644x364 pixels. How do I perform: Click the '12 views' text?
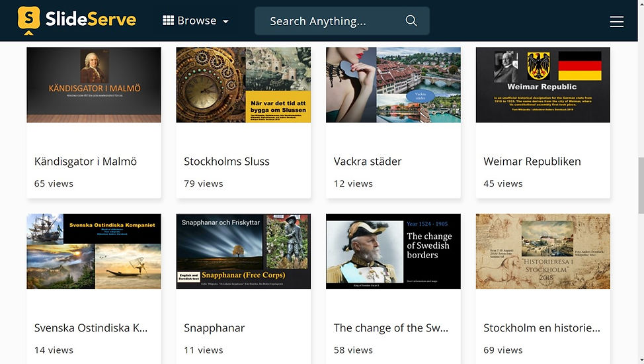(353, 184)
